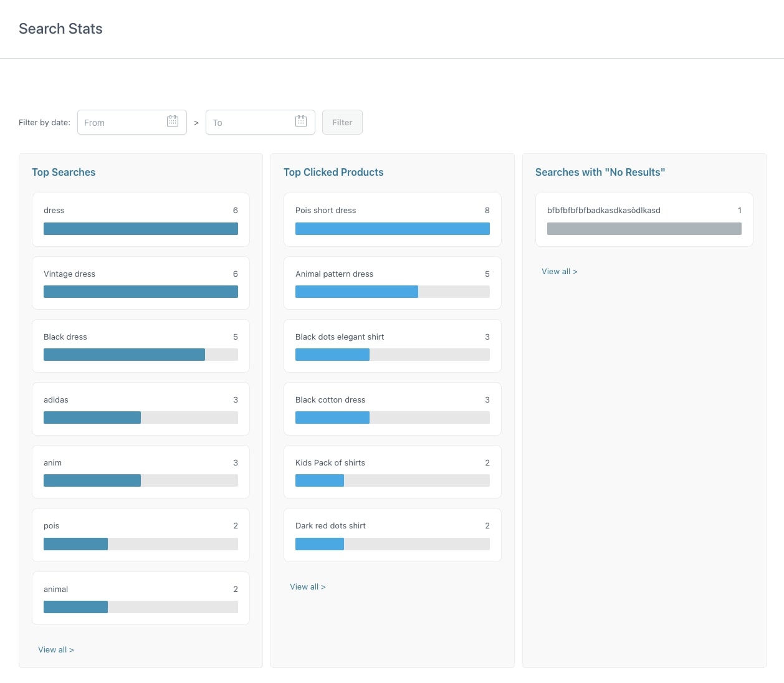Open View all under No Results searches
Screen dimensions: 784x683
pyautogui.click(x=560, y=271)
